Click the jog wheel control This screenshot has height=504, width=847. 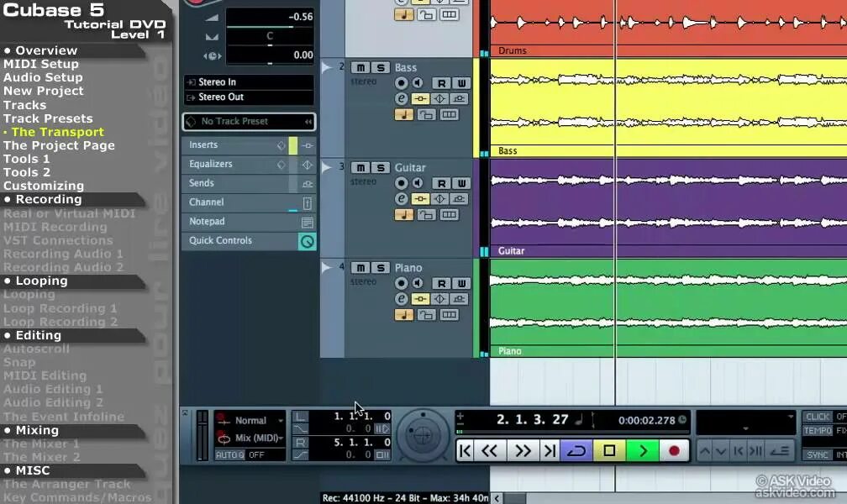pyautogui.click(x=423, y=435)
